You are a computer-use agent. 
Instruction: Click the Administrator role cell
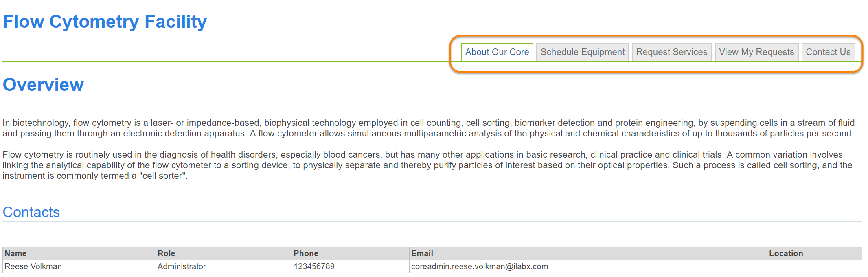[182, 266]
